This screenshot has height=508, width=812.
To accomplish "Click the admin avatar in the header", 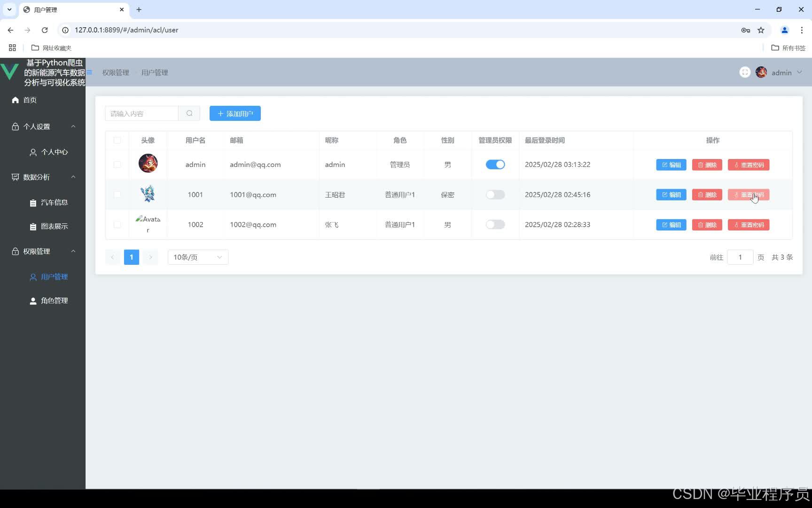I will (x=761, y=72).
